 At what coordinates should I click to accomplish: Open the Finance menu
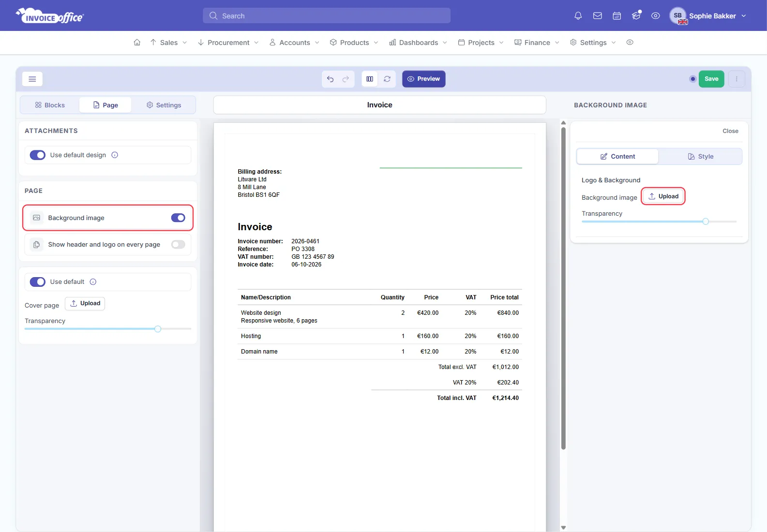pyautogui.click(x=537, y=43)
